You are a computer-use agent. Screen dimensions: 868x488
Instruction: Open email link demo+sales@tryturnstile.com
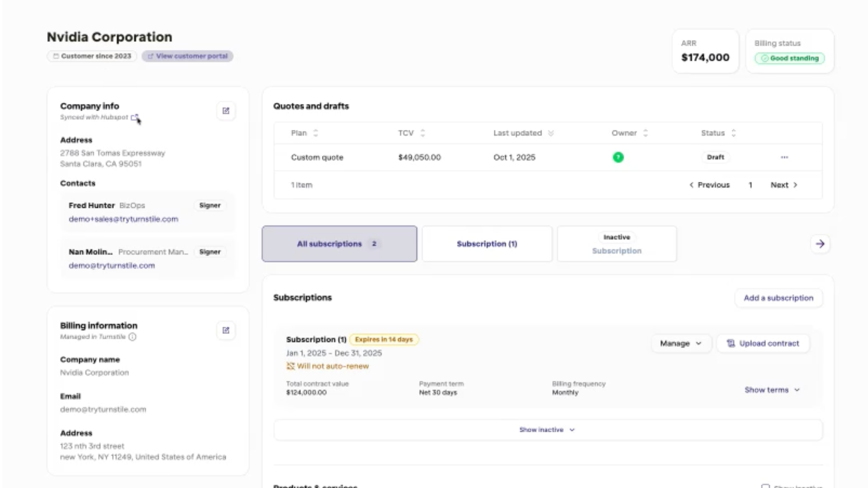123,219
